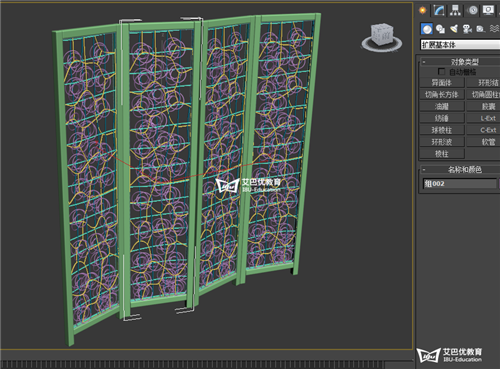Open the Hierarchy panel tab

coord(455,10)
